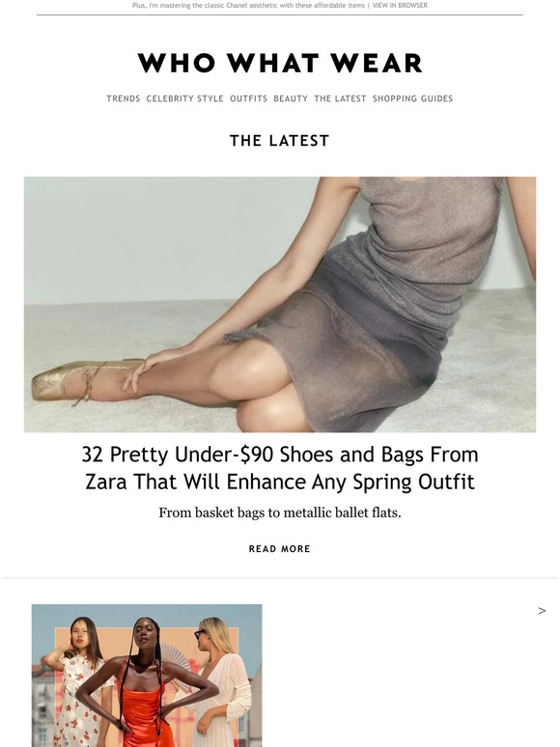Open the gray dress hero image

tap(280, 304)
